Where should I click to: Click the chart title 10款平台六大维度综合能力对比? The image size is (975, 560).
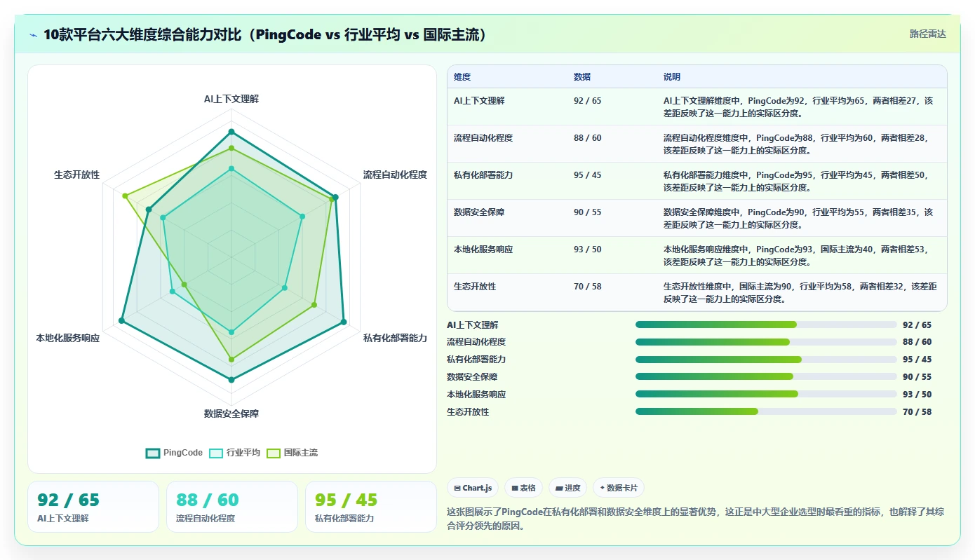point(265,35)
